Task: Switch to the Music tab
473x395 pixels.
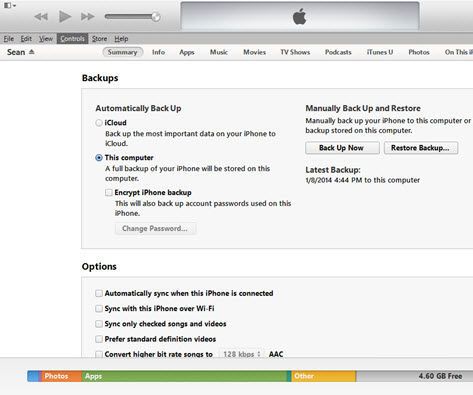Action: point(219,52)
